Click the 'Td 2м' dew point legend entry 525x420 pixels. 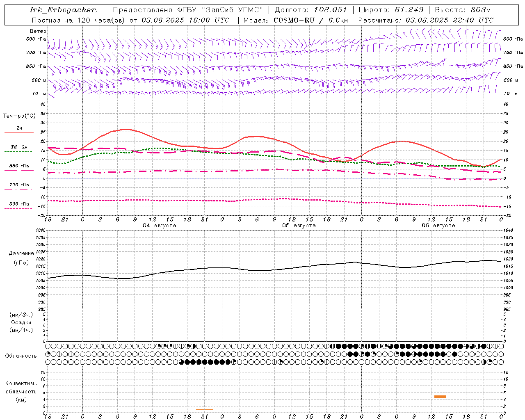[x=19, y=147]
